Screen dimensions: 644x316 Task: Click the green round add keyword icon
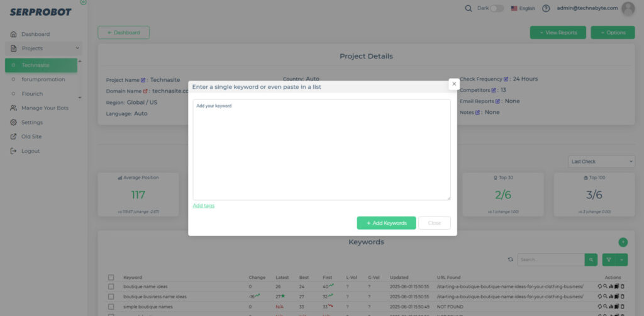pos(623,242)
